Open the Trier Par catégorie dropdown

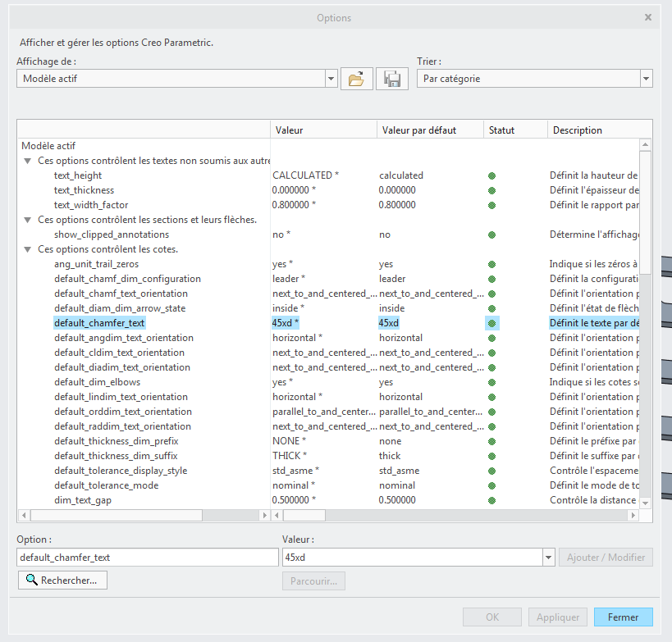coord(646,79)
